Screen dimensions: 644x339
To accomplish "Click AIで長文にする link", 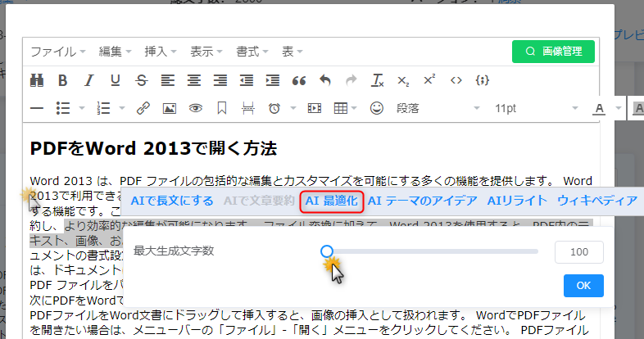I will pos(172,201).
